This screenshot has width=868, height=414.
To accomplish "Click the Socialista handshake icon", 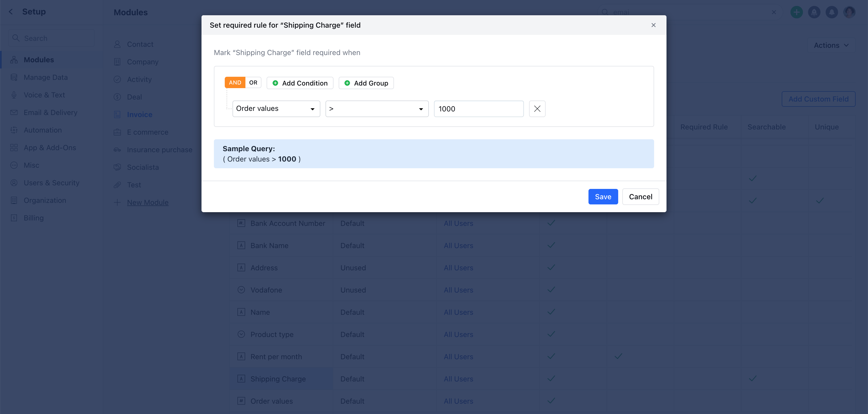I will pyautogui.click(x=117, y=167).
